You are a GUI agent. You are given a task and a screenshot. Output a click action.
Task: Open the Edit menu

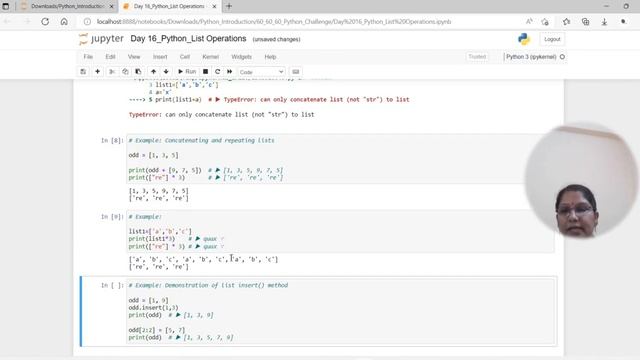pos(110,57)
